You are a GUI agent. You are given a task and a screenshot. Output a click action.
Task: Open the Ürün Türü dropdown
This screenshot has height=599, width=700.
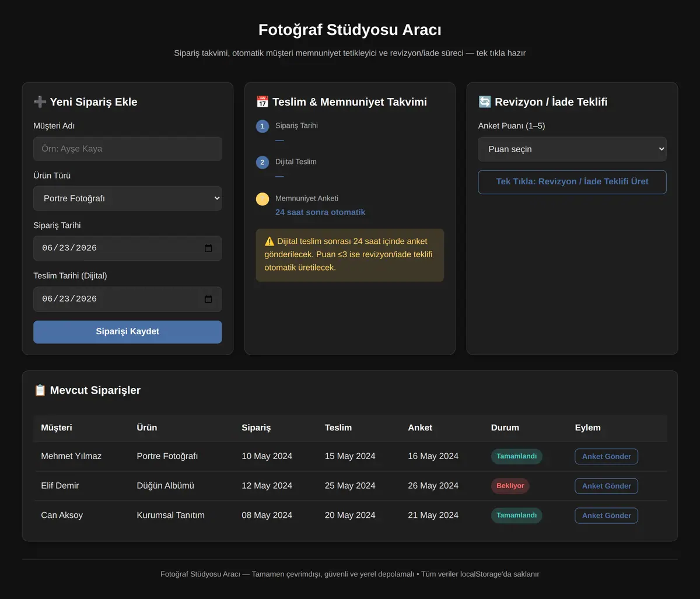click(128, 198)
